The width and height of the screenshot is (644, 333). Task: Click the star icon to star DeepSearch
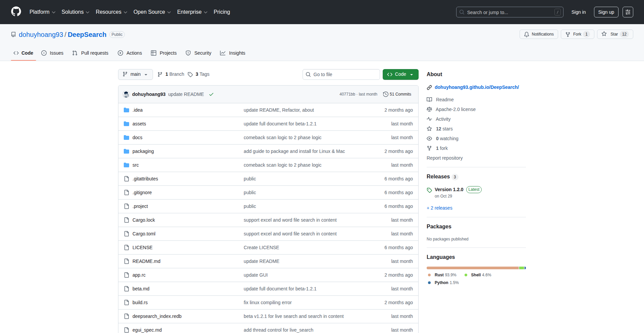click(x=604, y=34)
